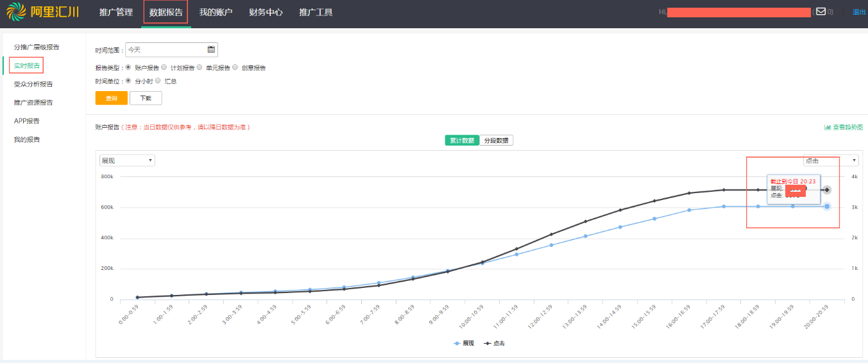Open the calendar date picker icon
This screenshot has height=363, width=868.
[x=211, y=49]
